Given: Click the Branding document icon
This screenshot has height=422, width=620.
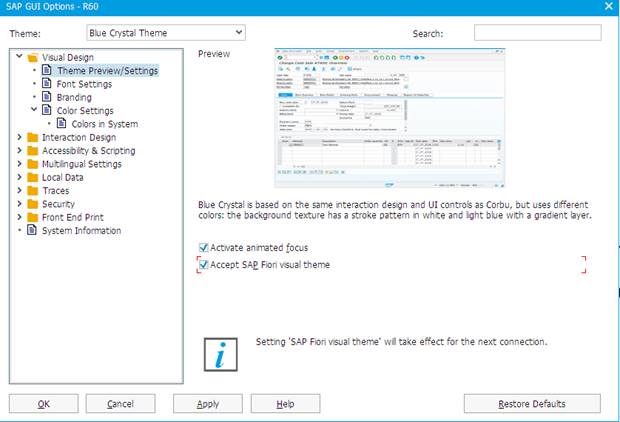Looking at the screenshot, I should pyautogui.click(x=47, y=97).
